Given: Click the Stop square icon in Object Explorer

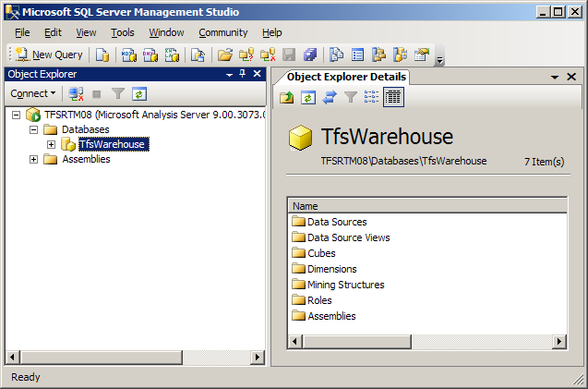Looking at the screenshot, I should [x=97, y=94].
